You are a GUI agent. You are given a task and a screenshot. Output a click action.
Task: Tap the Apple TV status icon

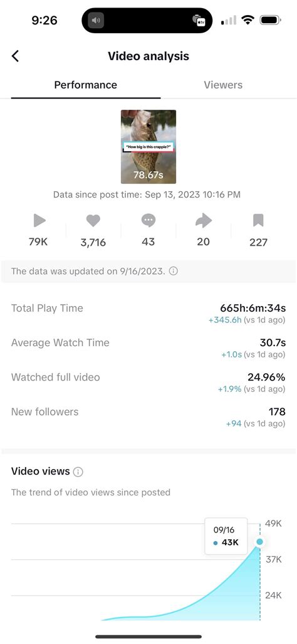(199, 20)
